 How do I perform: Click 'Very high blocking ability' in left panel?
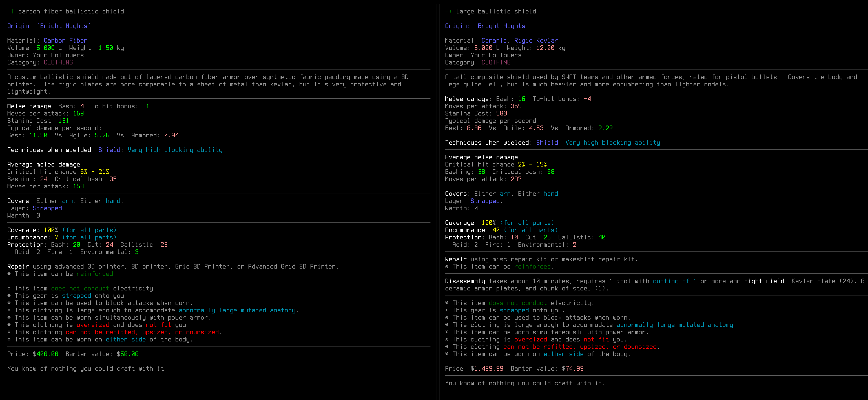pos(175,150)
